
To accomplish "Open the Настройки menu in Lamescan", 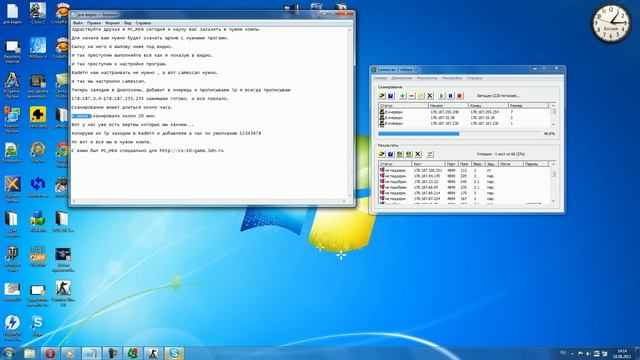I will coord(452,78).
